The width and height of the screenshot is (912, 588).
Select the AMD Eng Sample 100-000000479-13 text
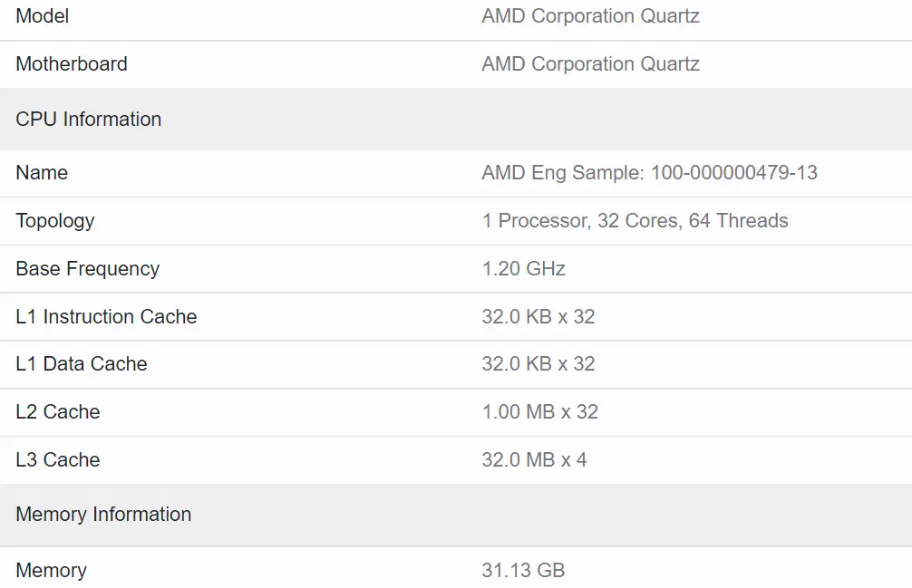click(x=649, y=173)
